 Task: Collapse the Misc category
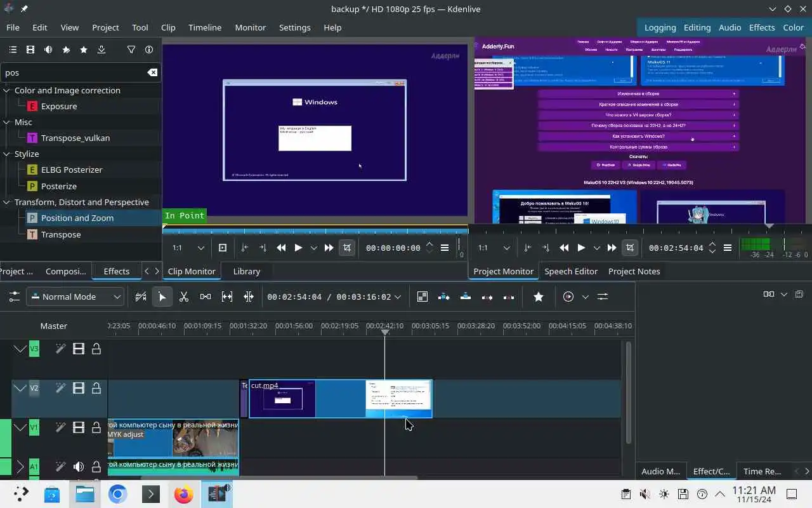pyautogui.click(x=7, y=122)
